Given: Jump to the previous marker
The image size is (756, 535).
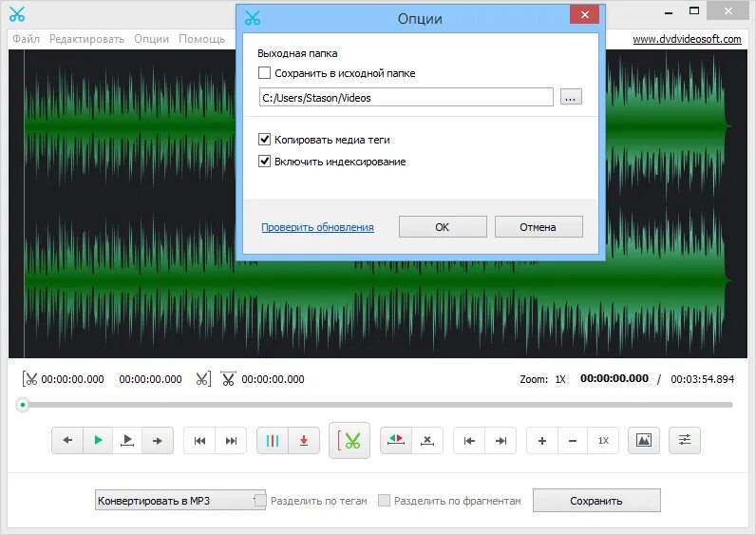Looking at the screenshot, I should coord(199,440).
